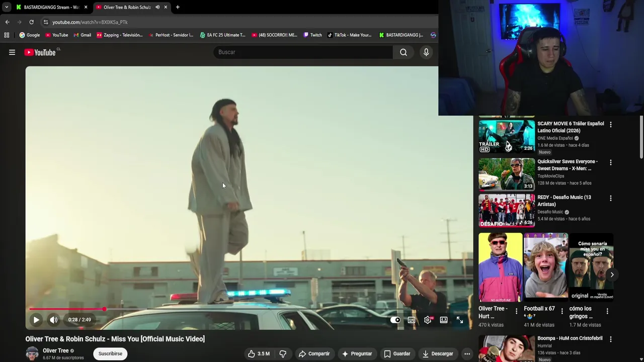Enter fullscreen video mode
644x362 pixels.
[x=460, y=320]
